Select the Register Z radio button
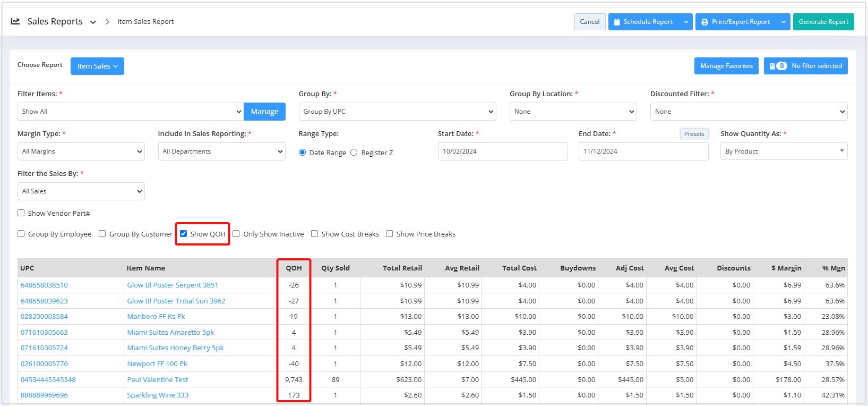This screenshot has height=406, width=868. click(x=354, y=153)
